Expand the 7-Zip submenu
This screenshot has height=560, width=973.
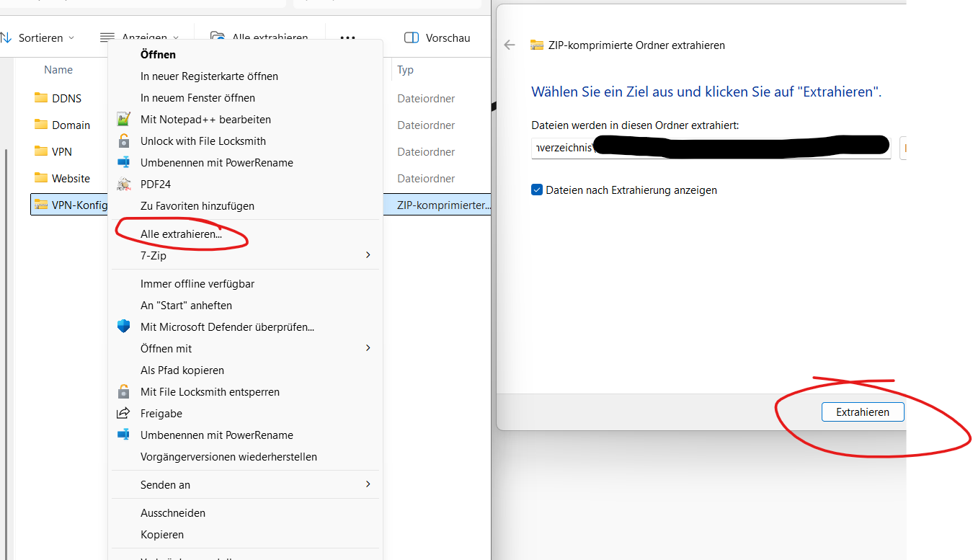[x=245, y=255]
